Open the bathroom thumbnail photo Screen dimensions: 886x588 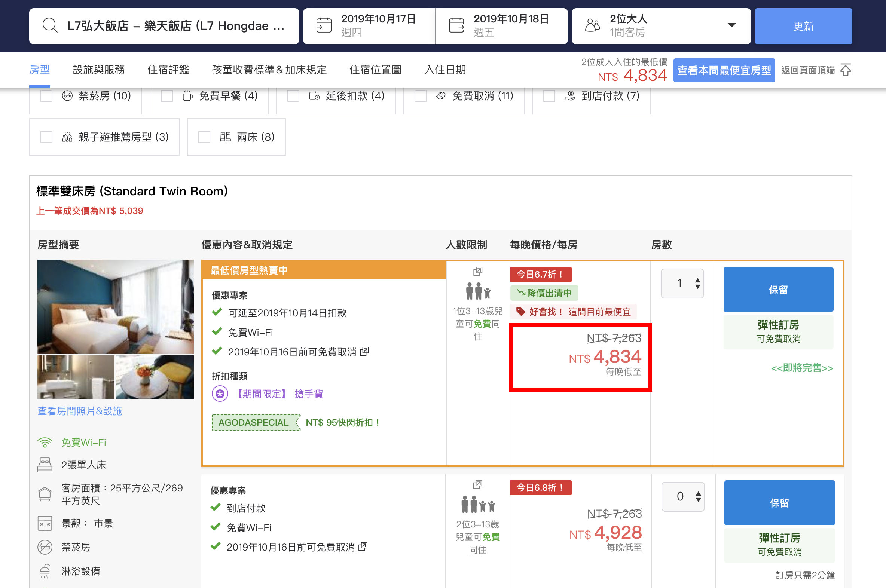pos(76,377)
